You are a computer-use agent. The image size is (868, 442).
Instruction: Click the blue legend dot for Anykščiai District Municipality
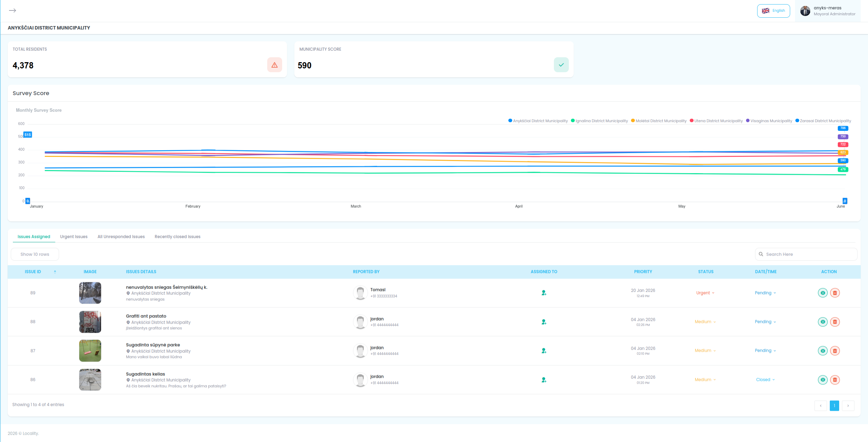pyautogui.click(x=510, y=120)
